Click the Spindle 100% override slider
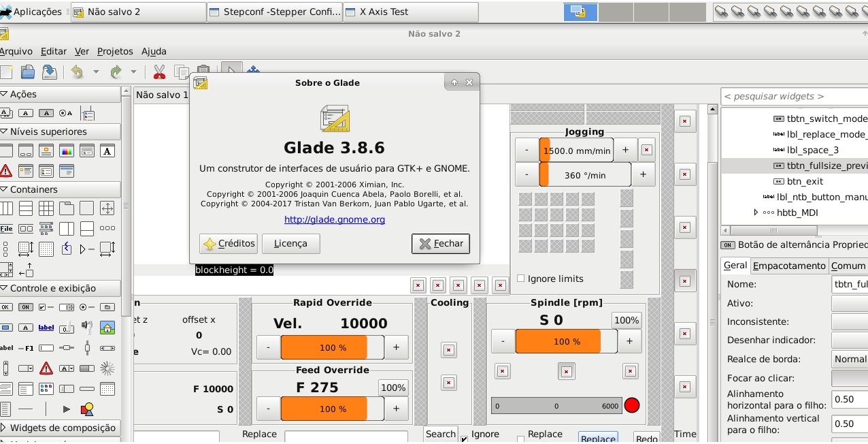 567,341
